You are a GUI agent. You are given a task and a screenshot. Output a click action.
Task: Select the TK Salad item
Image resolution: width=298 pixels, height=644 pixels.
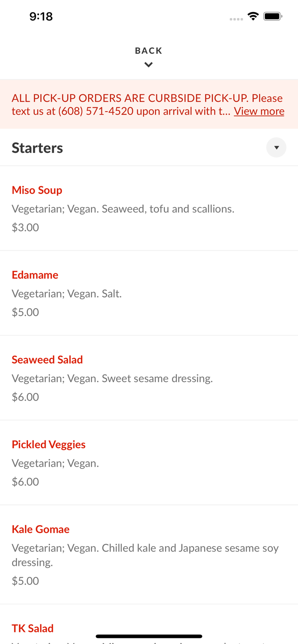coord(33,628)
